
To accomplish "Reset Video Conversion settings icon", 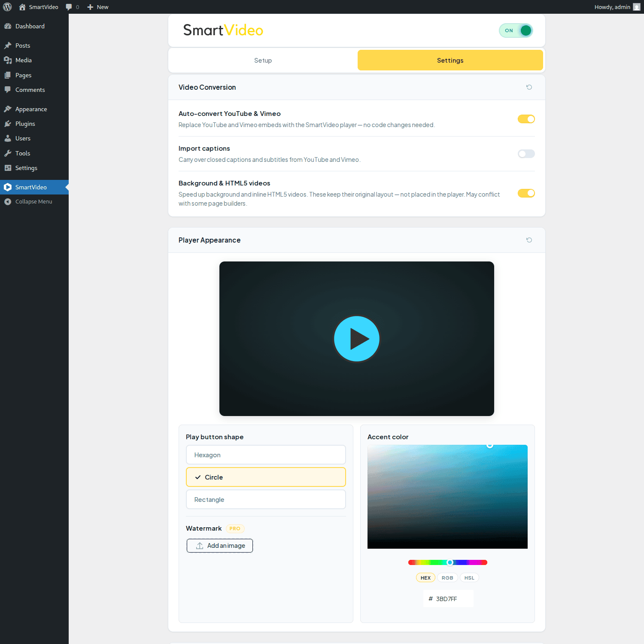I will [x=529, y=87].
